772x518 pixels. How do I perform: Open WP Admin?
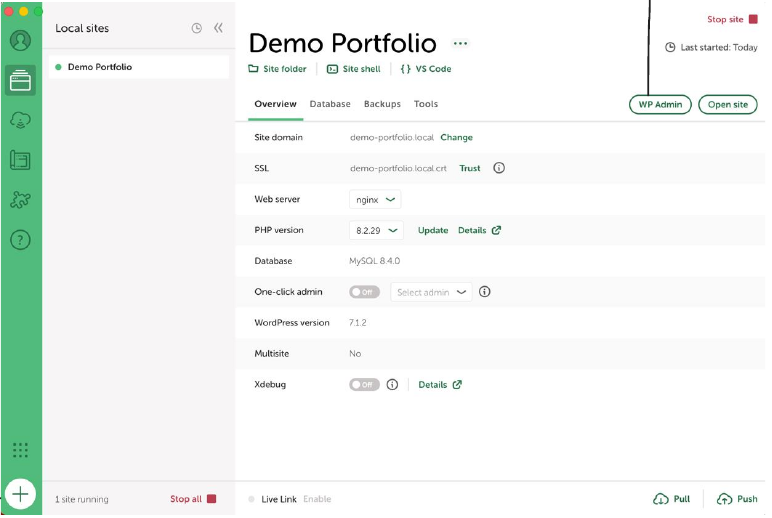click(660, 104)
